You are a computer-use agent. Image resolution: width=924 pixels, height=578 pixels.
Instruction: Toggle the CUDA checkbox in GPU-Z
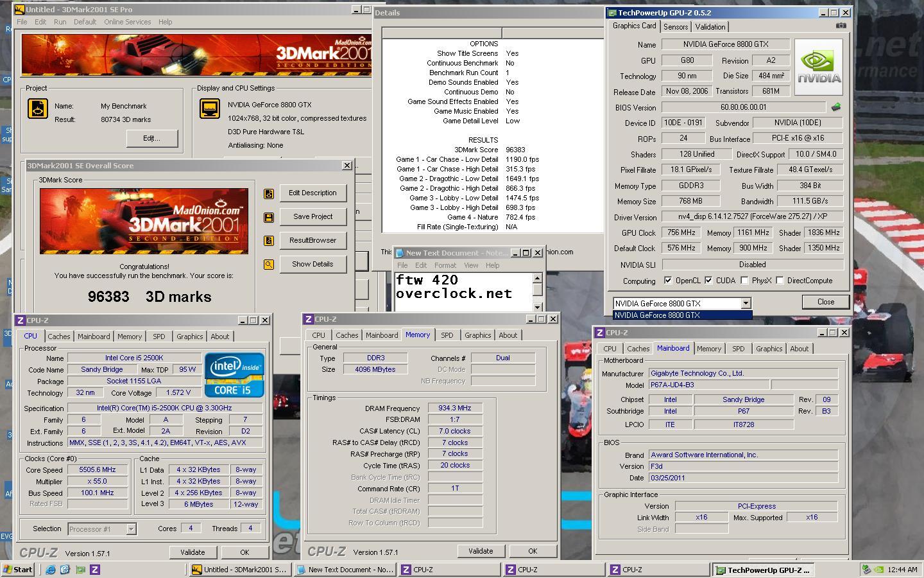click(x=708, y=281)
